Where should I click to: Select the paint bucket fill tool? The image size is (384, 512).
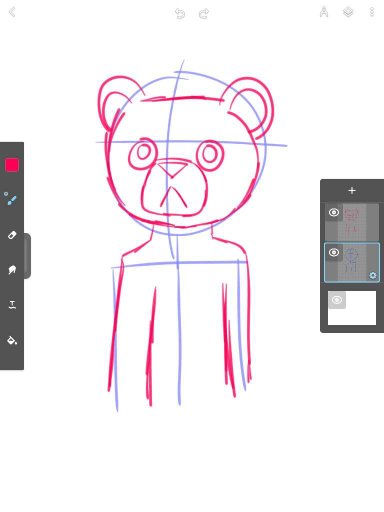(x=12, y=340)
